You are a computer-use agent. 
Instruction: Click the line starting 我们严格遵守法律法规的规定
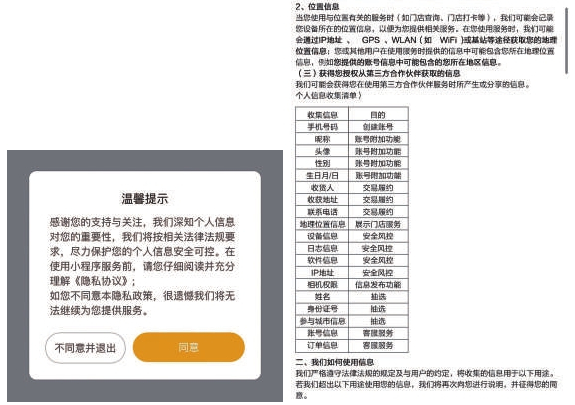[x=425, y=373]
